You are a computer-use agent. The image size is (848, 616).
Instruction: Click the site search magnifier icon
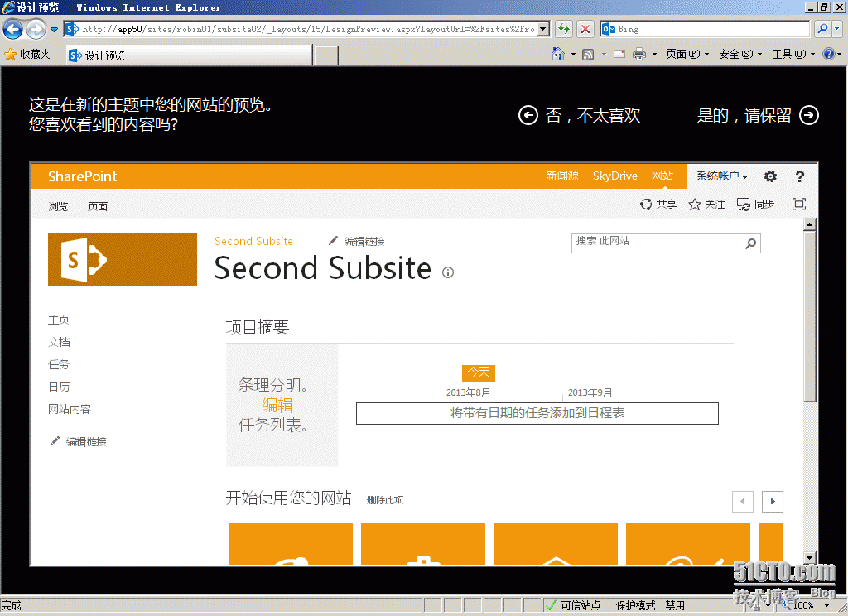pyautogui.click(x=750, y=243)
